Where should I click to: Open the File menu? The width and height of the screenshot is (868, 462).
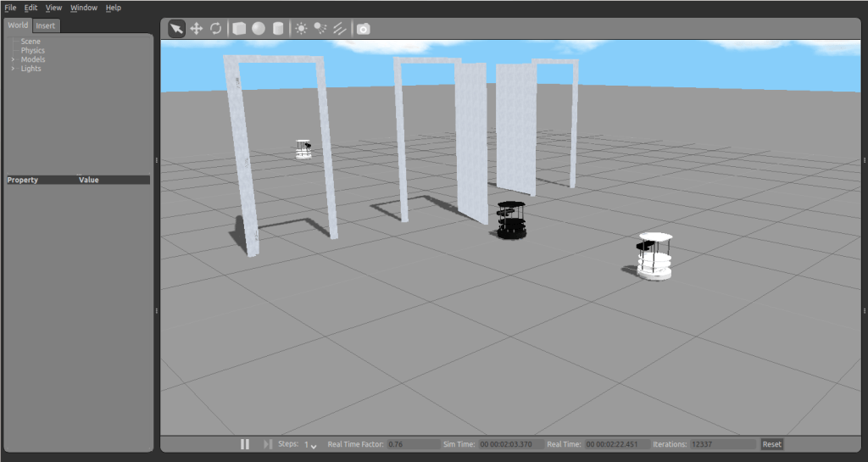coord(10,8)
